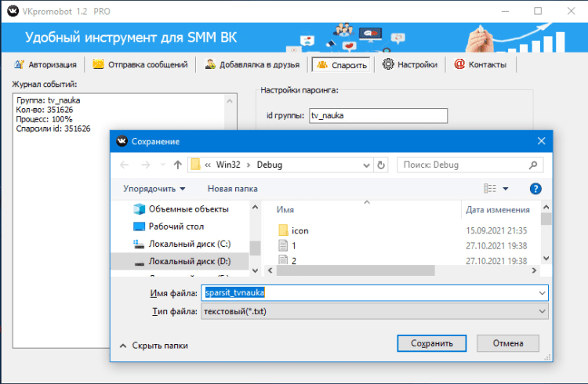Create a folder with Новая папка

[233, 189]
